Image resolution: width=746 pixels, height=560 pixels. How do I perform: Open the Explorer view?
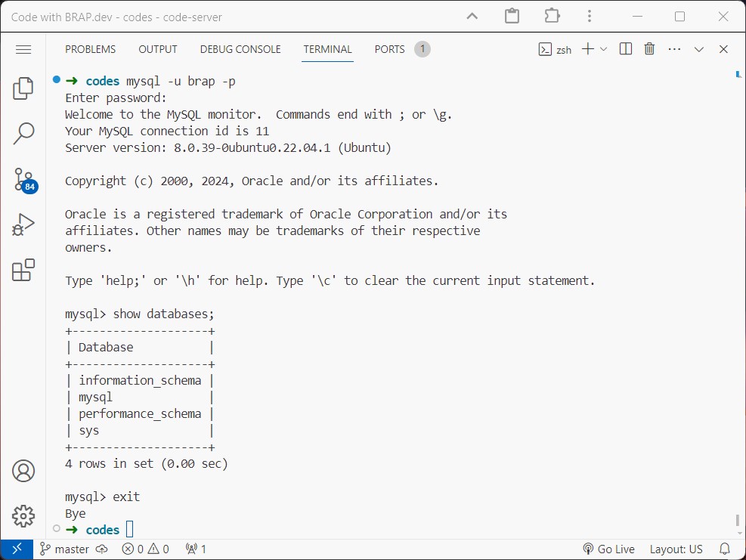(x=23, y=88)
